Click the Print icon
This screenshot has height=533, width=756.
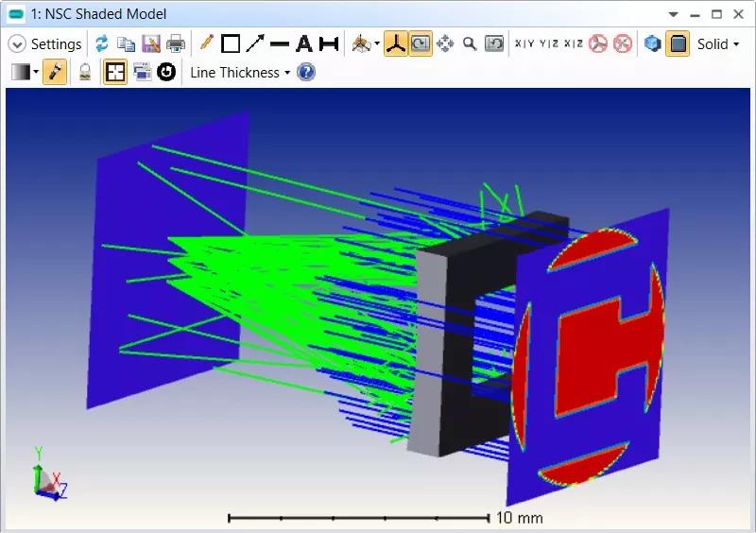point(176,44)
